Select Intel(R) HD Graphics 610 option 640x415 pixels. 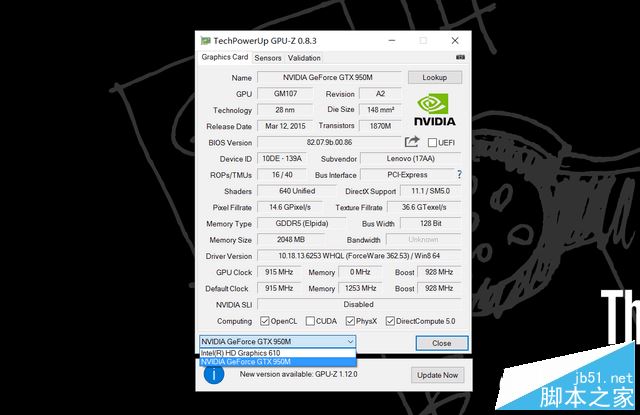pos(278,353)
